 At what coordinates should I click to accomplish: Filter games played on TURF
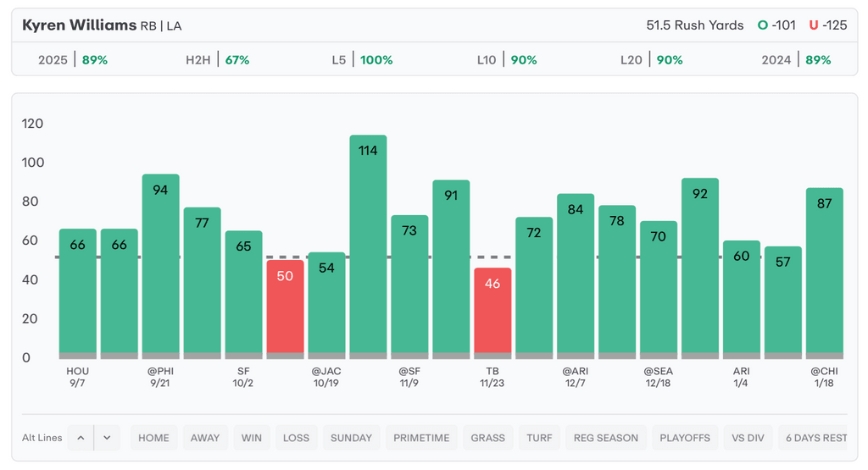539,438
